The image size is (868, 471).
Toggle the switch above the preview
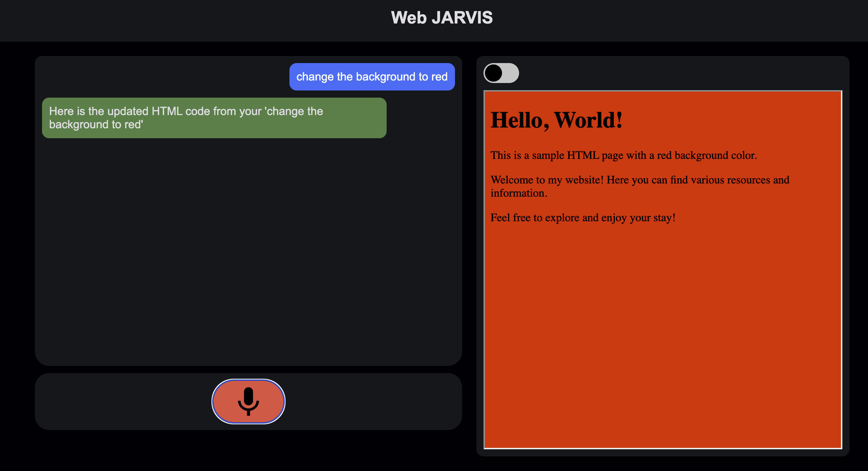click(501, 73)
